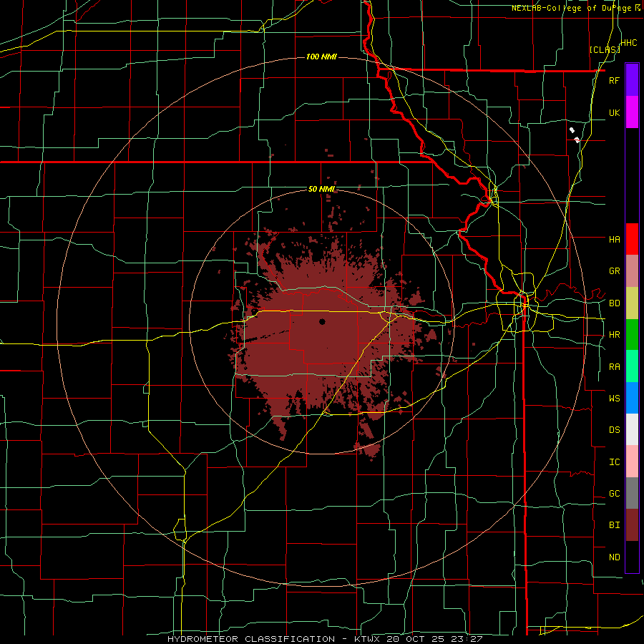Click the "BI" legend label
The height and width of the screenshot is (644, 644).
click(x=614, y=525)
